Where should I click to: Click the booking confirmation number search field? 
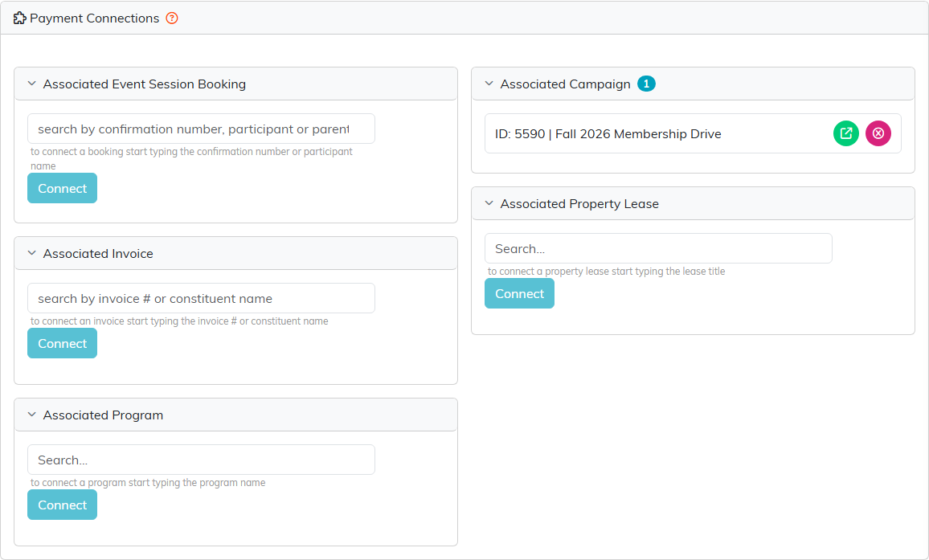pyautogui.click(x=202, y=129)
